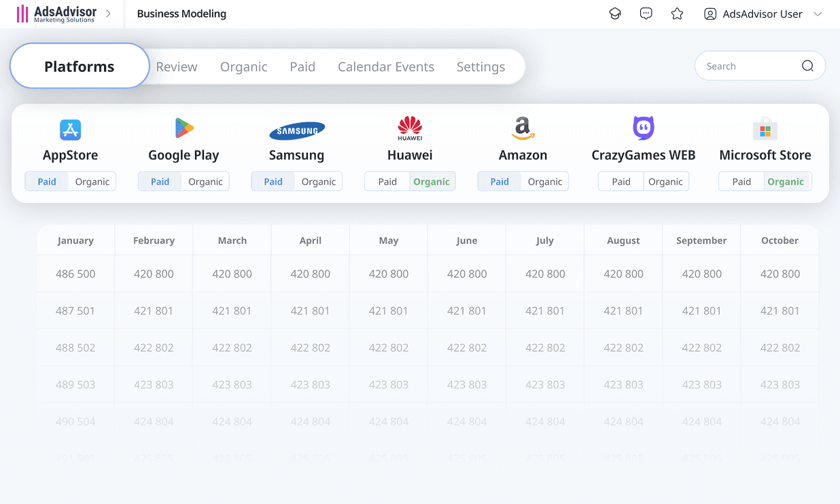Click the favorites star icon
The height and width of the screenshot is (504, 840).
pyautogui.click(x=677, y=14)
